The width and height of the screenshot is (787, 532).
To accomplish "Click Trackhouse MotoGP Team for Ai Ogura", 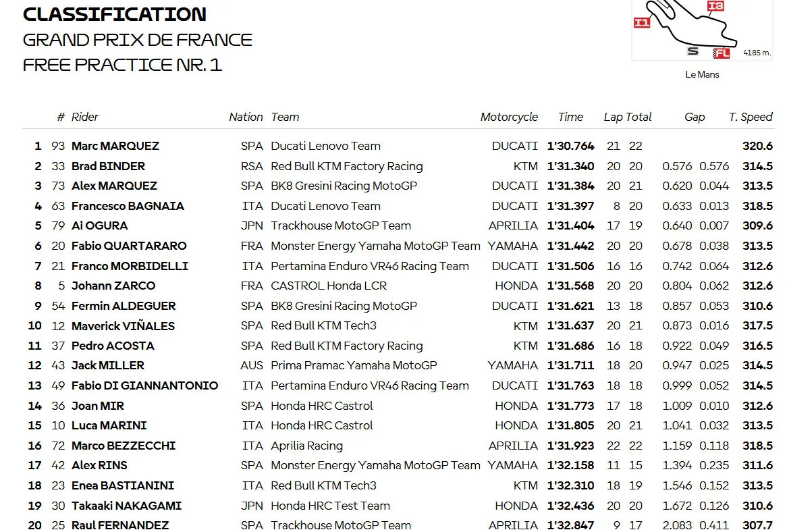I will point(341,226).
